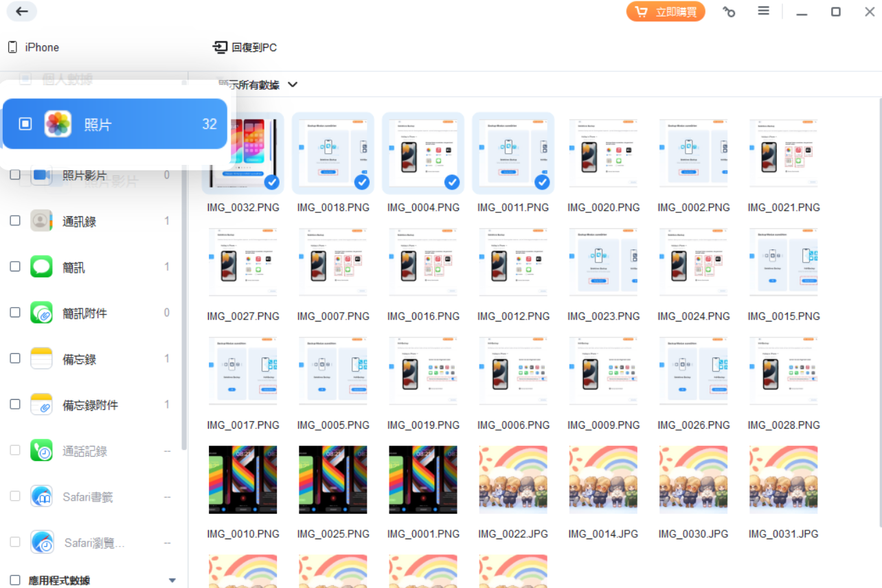882x588 pixels.
Task: Click the 立即購買 button
Action: pyautogui.click(x=666, y=12)
